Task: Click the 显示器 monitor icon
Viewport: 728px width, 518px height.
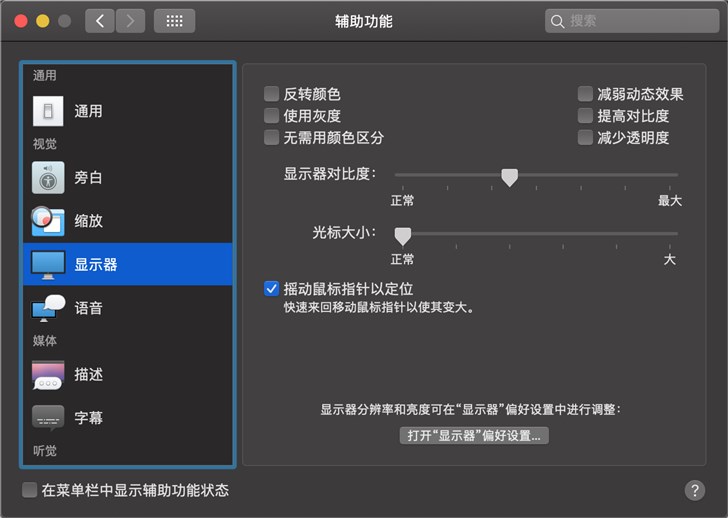Action: (48, 265)
